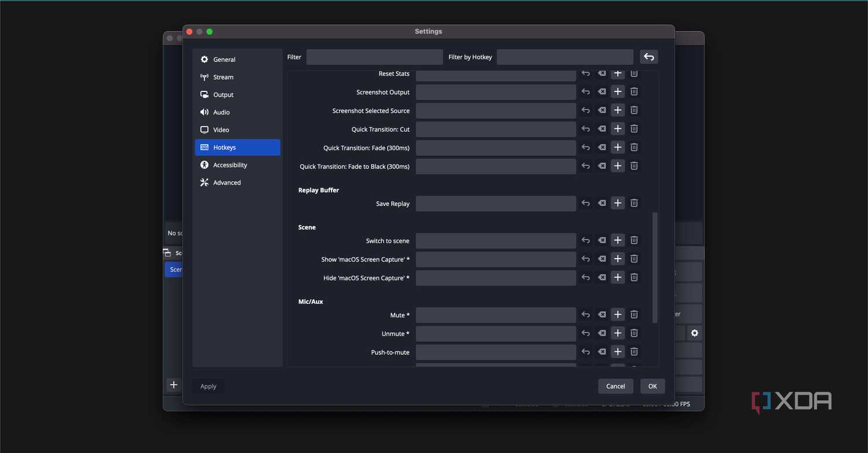The width and height of the screenshot is (868, 453).
Task: Add a hotkey for Quick Transition: Cut
Action: (618, 129)
